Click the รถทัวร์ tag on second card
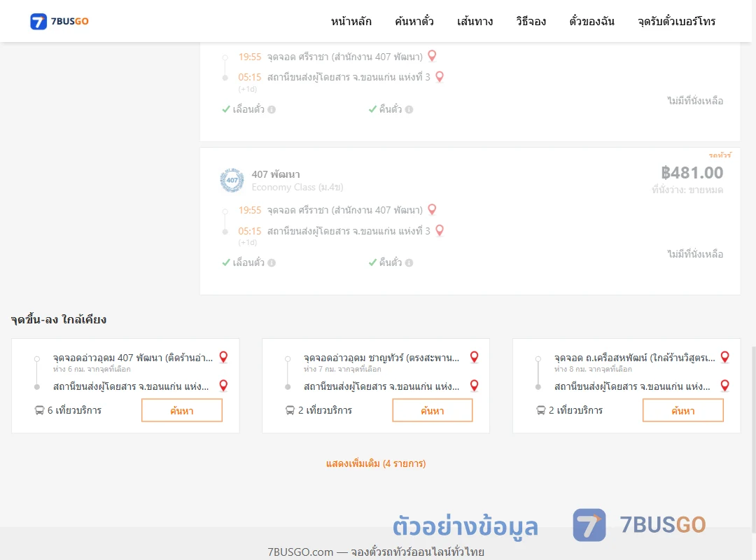The image size is (756, 560). (720, 155)
